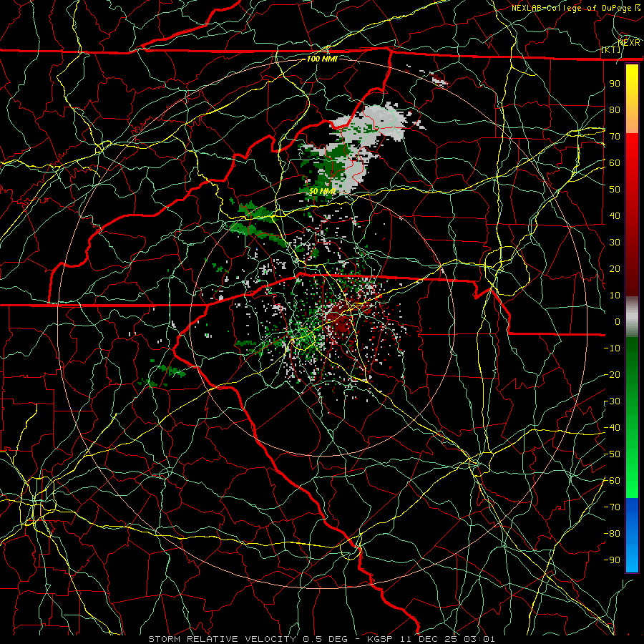This screenshot has width=644, height=644.
Task: Click the "50 NMI" range ring label
Action: (322, 191)
